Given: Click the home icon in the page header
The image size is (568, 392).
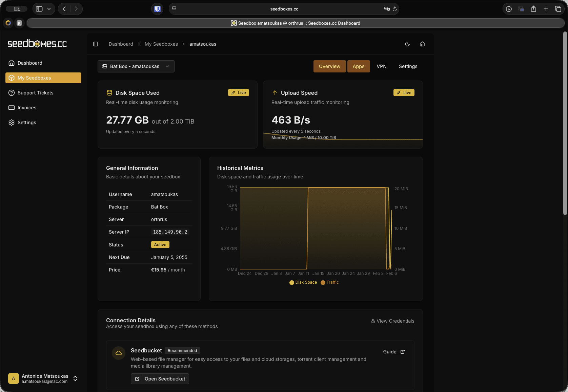Looking at the screenshot, I should coord(422,44).
